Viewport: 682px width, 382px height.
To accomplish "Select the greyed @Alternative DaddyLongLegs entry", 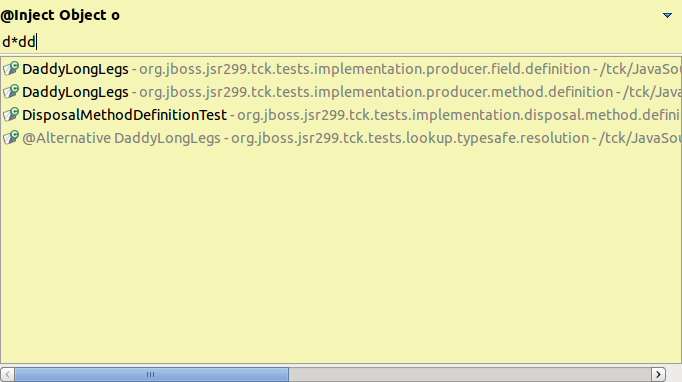I will pyautogui.click(x=121, y=138).
